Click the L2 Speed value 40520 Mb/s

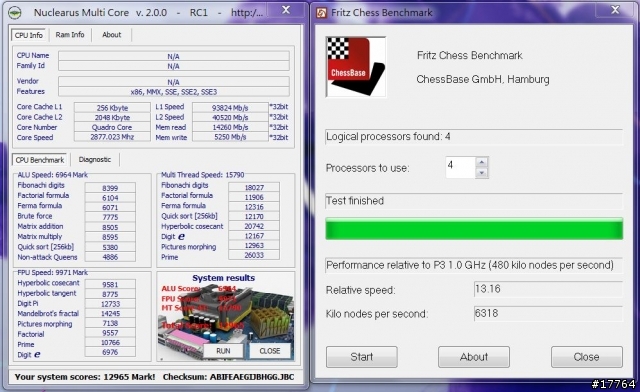[230, 118]
